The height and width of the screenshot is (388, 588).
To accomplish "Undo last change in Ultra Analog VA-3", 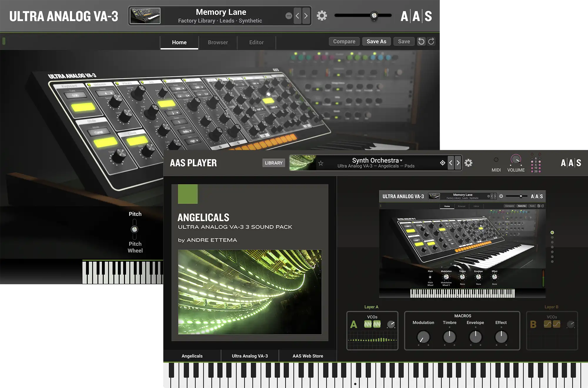I will (421, 41).
